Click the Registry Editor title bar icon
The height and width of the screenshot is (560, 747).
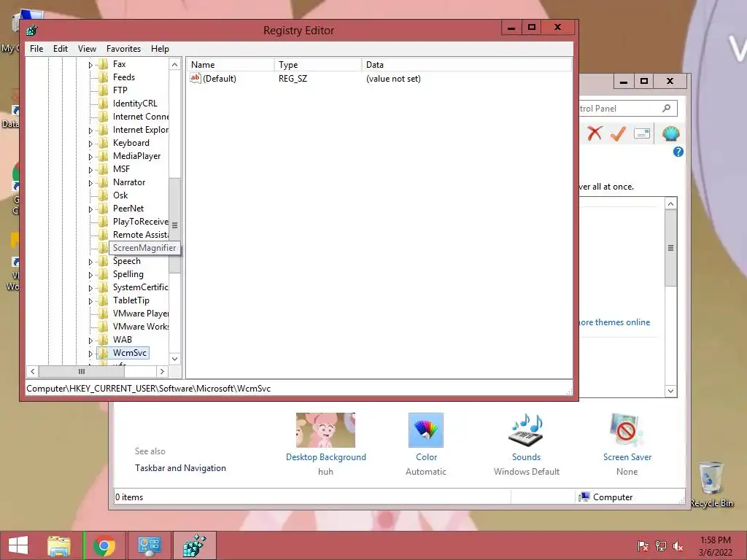pyautogui.click(x=32, y=31)
